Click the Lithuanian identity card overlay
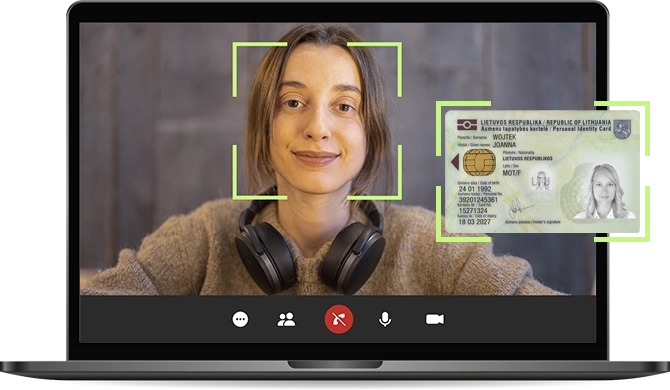 [542, 171]
